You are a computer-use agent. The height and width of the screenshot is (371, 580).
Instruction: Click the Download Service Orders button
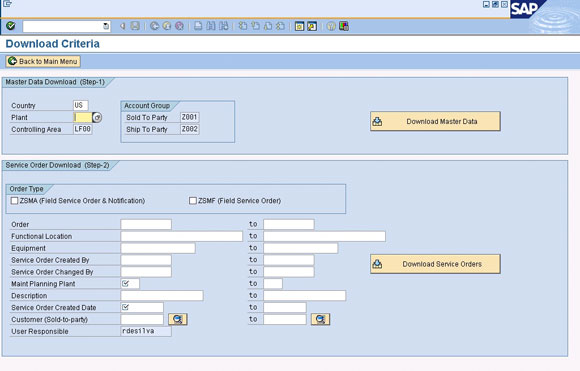click(435, 264)
